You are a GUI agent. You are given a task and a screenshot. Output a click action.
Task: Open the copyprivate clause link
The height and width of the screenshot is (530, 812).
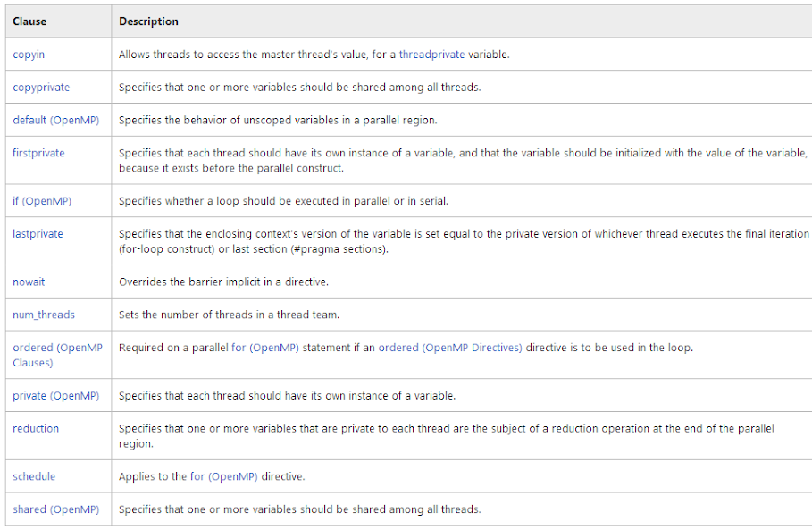coord(41,87)
